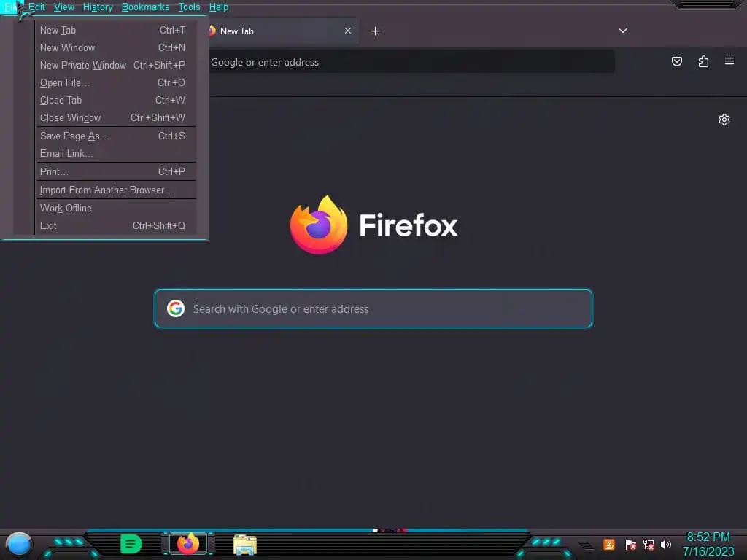This screenshot has width=747, height=560.
Task: Click the Firefox logo on the page
Action: (x=319, y=225)
